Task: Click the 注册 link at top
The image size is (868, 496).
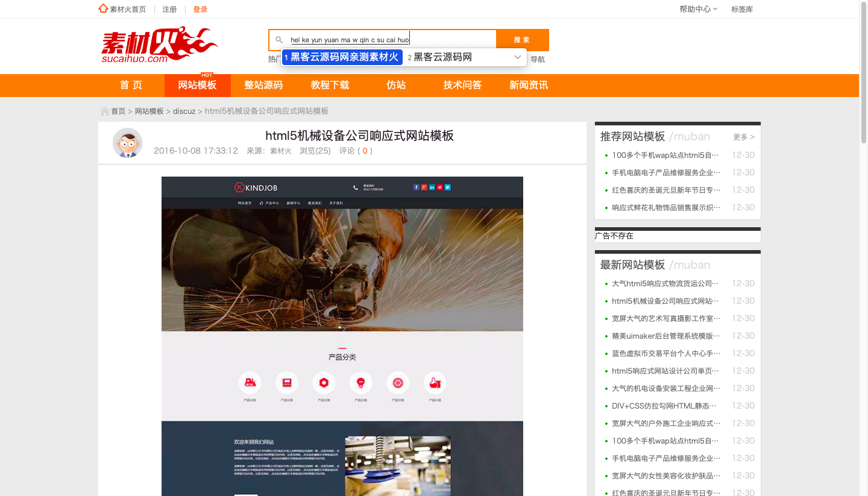Action: (x=169, y=9)
